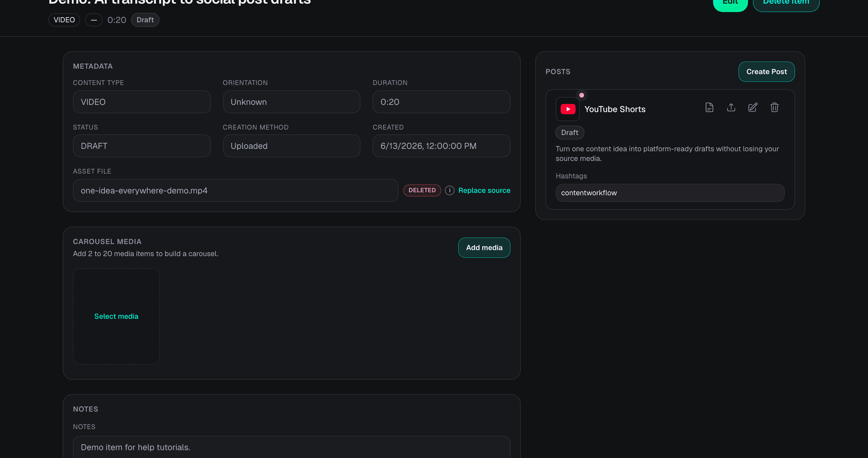Click Select media placeholder tile
This screenshot has height=458, width=868.
[x=116, y=316]
